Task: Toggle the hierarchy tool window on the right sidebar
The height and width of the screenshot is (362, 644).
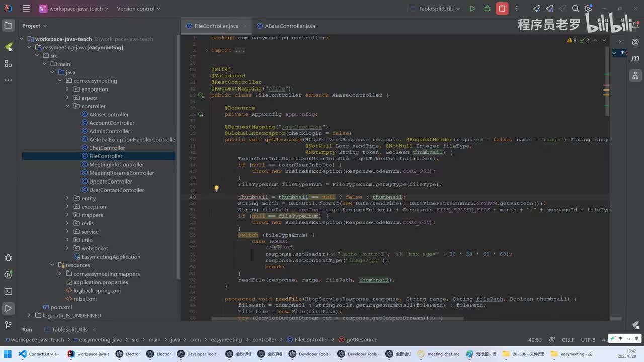Action: click(635, 76)
